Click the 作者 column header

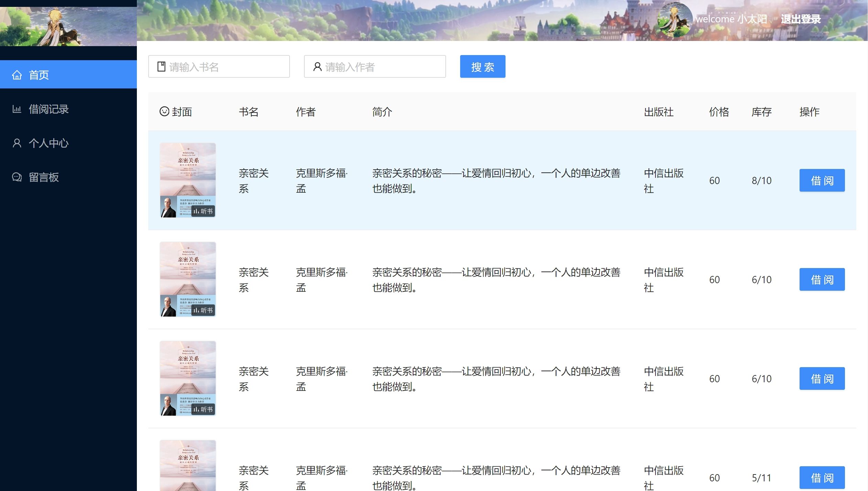pos(306,111)
